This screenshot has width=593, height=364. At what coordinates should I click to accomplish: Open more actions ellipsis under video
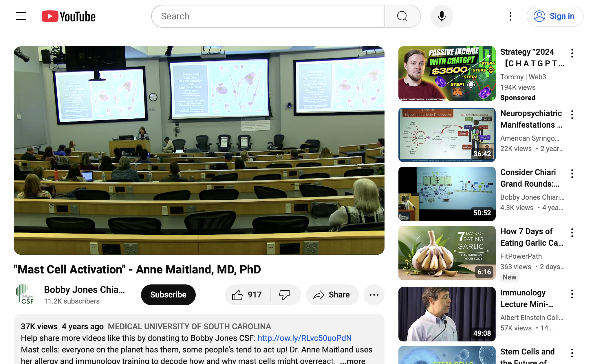point(374,295)
